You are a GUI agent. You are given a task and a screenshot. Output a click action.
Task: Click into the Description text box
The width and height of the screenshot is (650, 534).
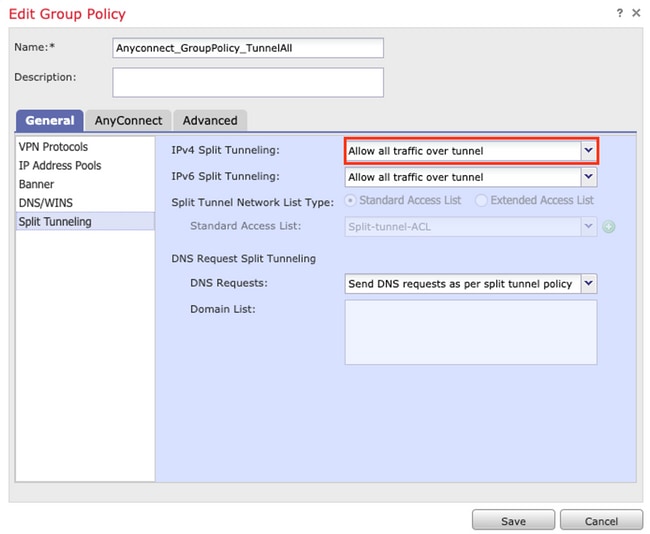(248, 83)
